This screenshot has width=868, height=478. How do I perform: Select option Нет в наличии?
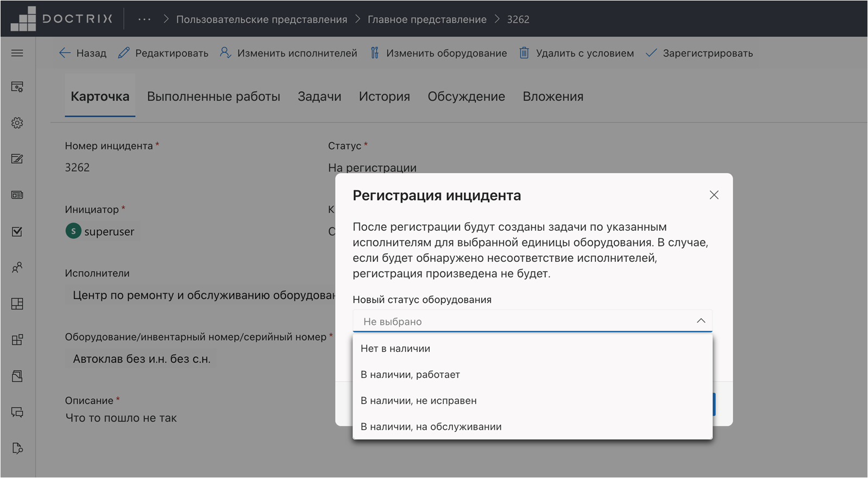point(395,349)
